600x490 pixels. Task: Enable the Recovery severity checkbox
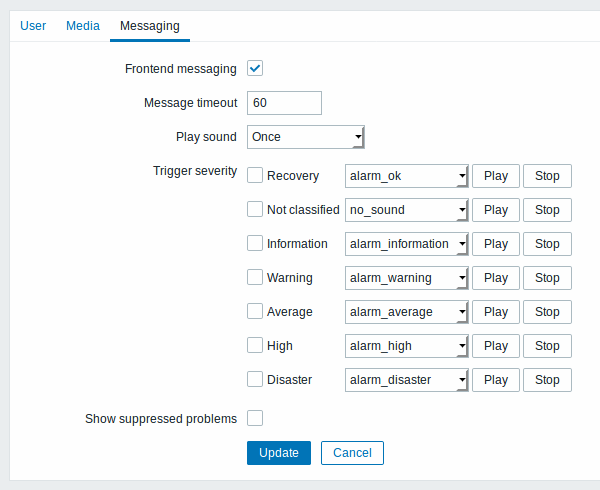(255, 176)
